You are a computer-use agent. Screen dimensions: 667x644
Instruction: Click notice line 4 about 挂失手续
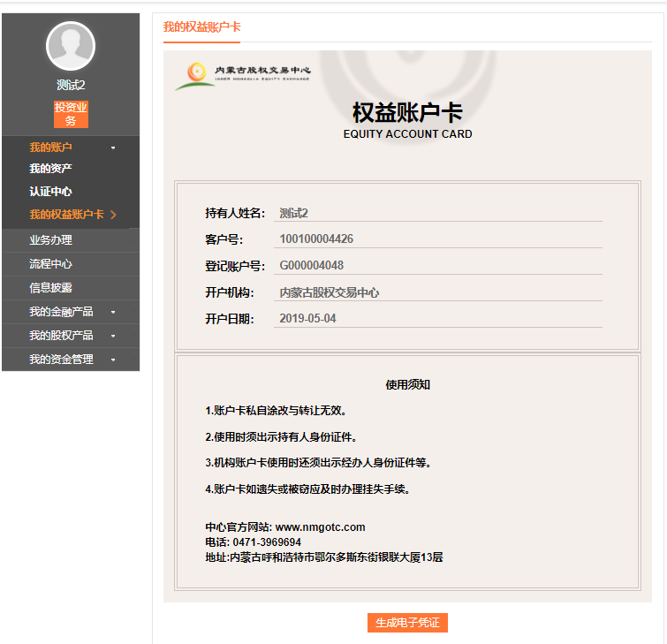coord(308,489)
